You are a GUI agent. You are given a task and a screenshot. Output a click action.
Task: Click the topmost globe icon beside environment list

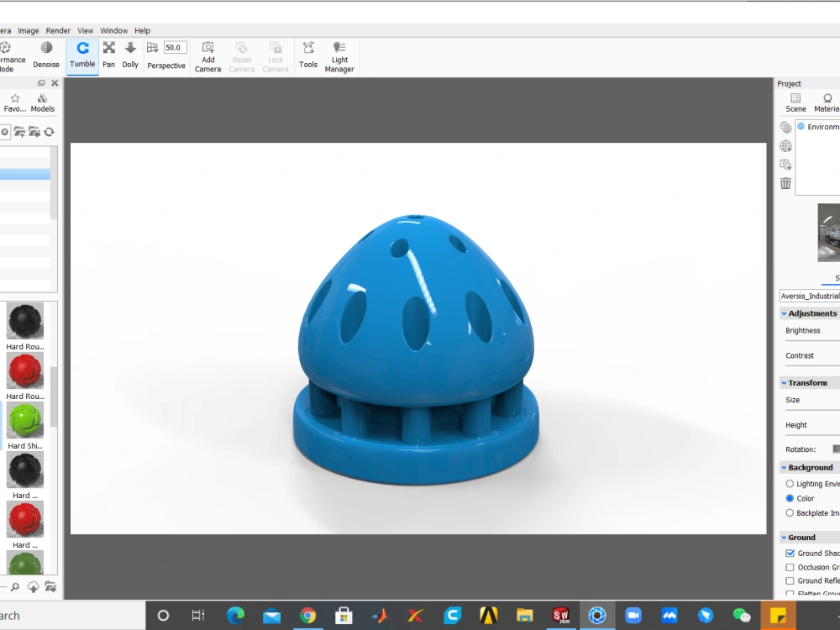click(785, 127)
